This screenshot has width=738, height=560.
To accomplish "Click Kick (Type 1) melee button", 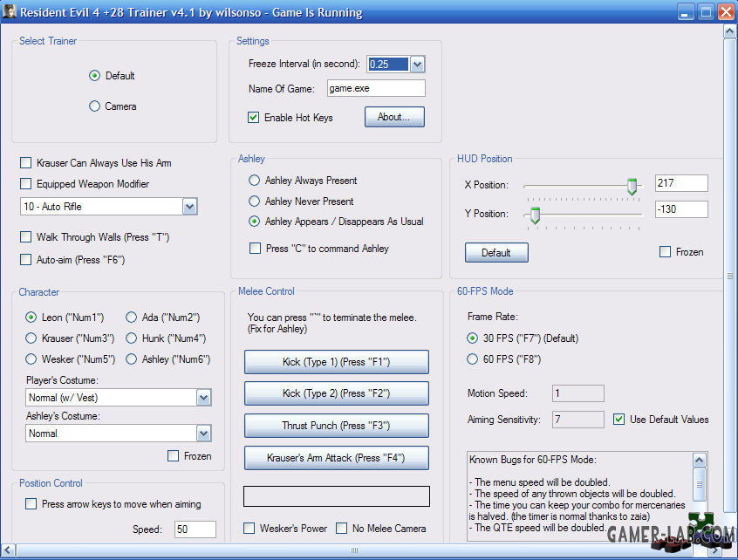I will click(x=337, y=362).
